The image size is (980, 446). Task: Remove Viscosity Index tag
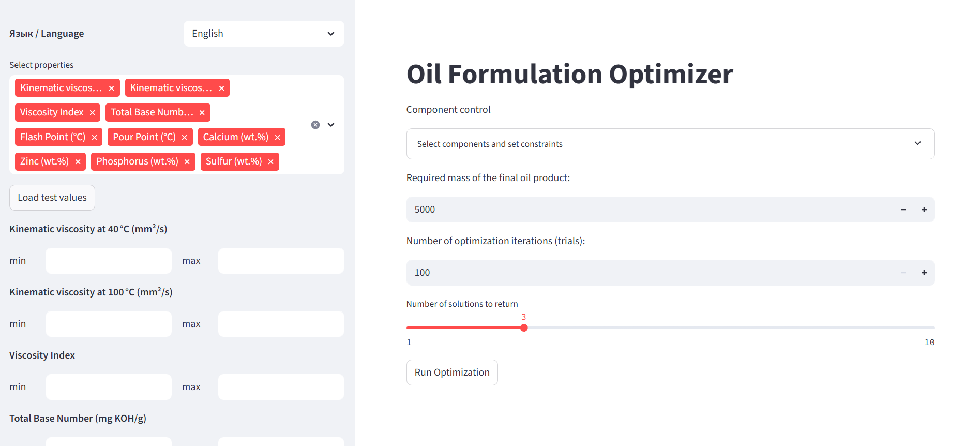tap(92, 113)
